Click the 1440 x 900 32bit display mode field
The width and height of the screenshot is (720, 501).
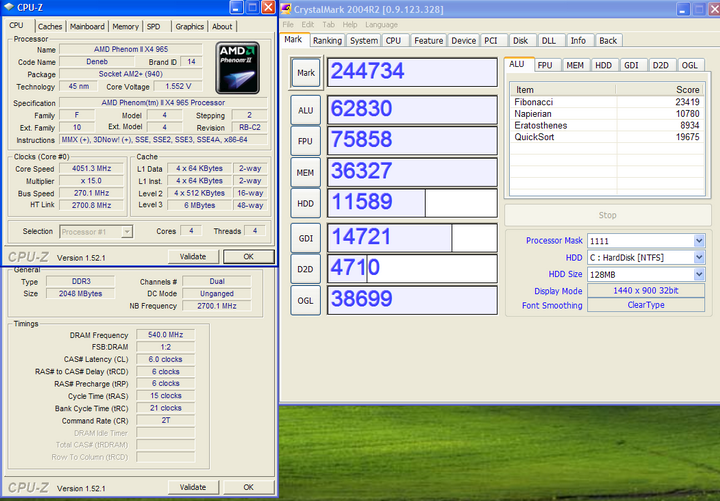(x=646, y=291)
